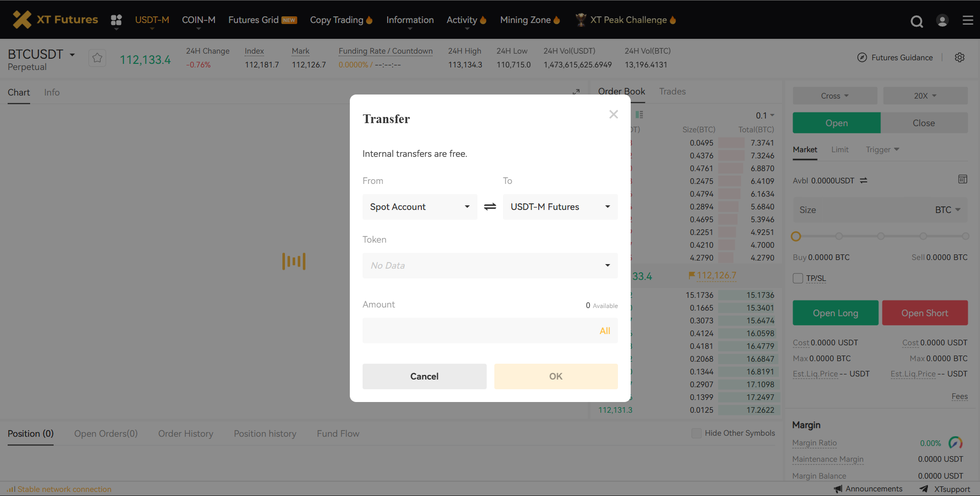Image resolution: width=980 pixels, height=496 pixels.
Task: Add BTCUSDT to favorites with star icon
Action: pyautogui.click(x=97, y=58)
